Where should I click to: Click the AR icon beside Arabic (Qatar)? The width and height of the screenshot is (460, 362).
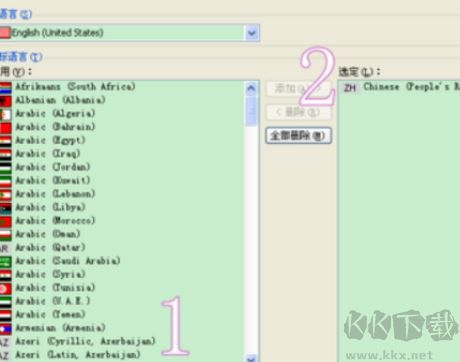point(5,248)
